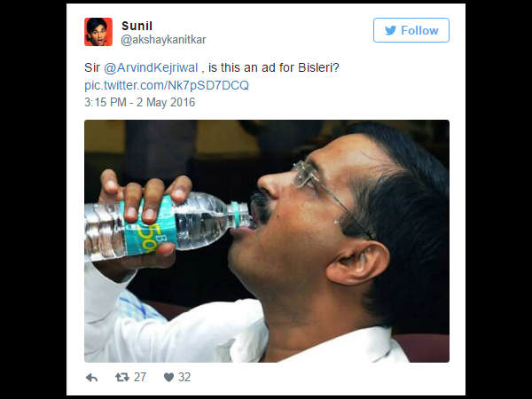Image resolution: width=532 pixels, height=399 pixels.
Task: Open the pic.twitter.com/Nk7pSD7DCQ link
Action: click(x=167, y=85)
